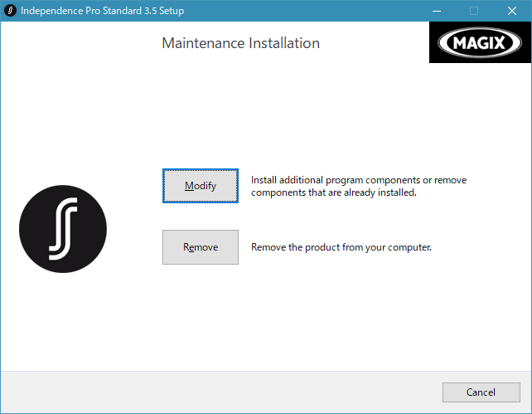Click 'Install additional program components' description text
This screenshot has width=532, height=414.
(x=359, y=186)
